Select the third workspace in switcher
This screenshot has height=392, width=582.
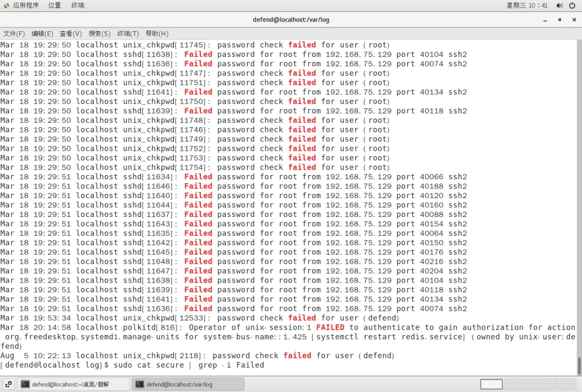pos(540,384)
